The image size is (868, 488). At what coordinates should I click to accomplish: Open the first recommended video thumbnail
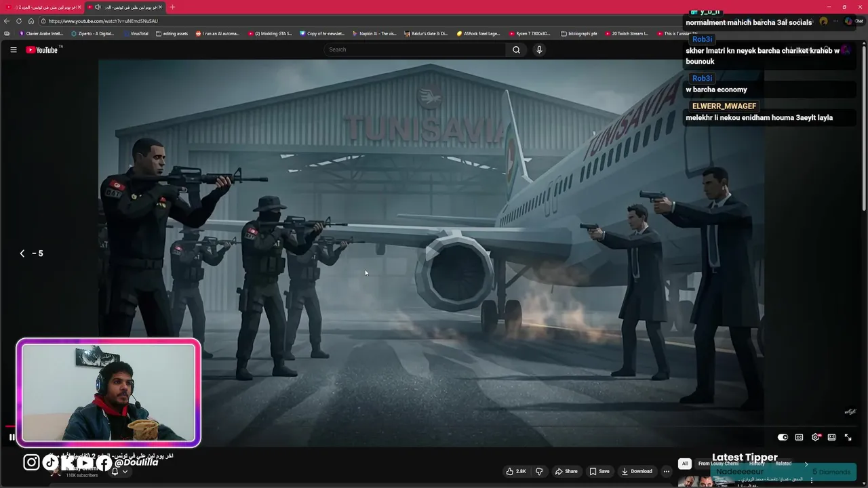point(707,482)
